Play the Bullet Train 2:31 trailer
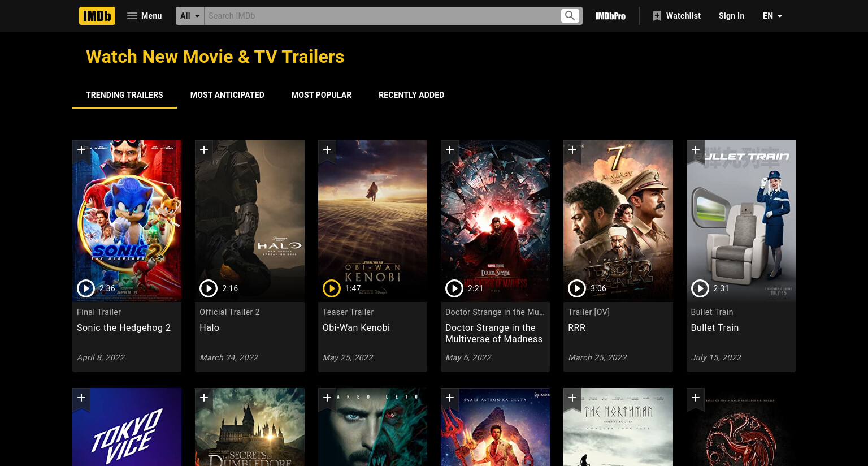Viewport: 868px width, 466px height. point(700,288)
